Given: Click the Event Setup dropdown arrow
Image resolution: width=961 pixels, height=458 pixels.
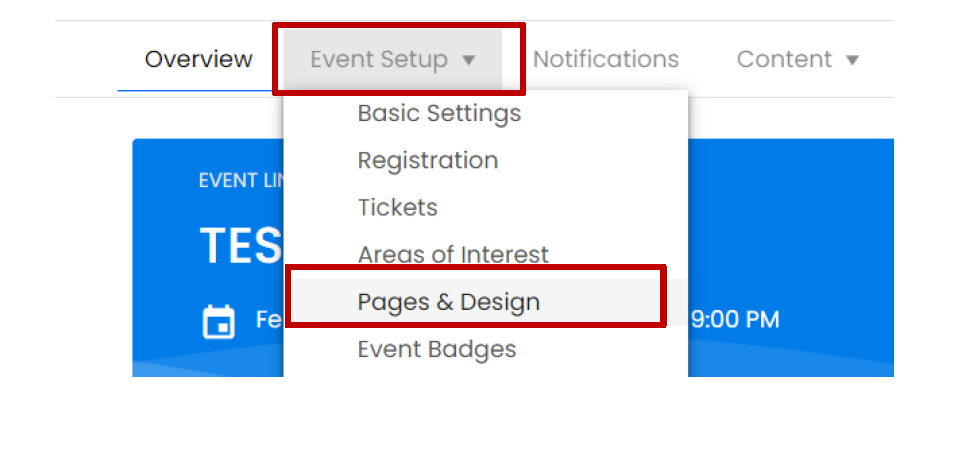Looking at the screenshot, I should point(469,60).
